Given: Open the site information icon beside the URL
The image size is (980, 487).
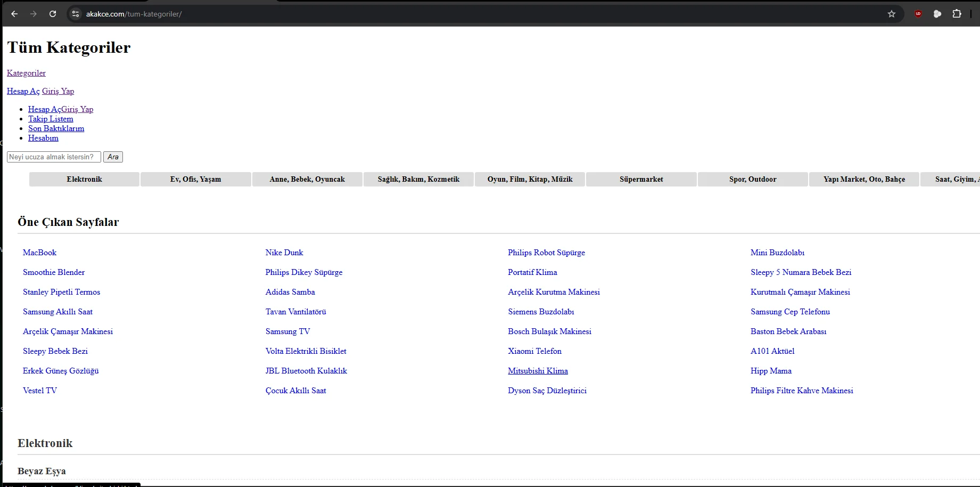Looking at the screenshot, I should (x=76, y=14).
